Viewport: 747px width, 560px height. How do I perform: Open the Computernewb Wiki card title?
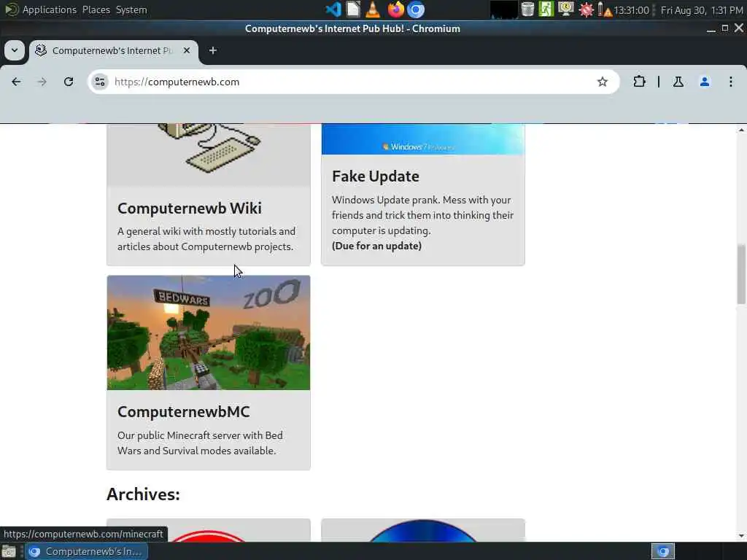pos(190,208)
